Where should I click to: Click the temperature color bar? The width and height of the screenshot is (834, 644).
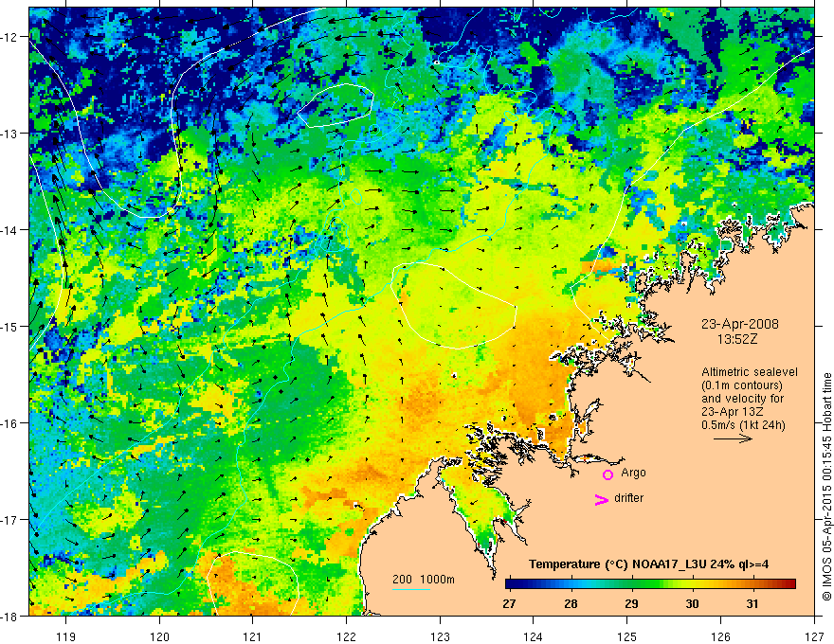(x=650, y=584)
